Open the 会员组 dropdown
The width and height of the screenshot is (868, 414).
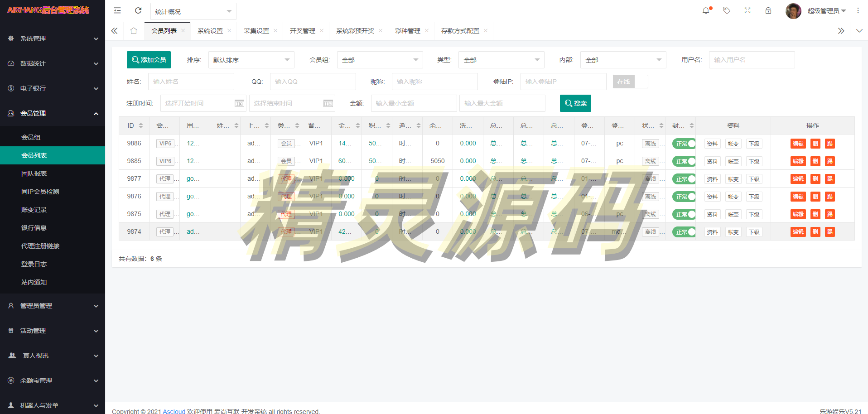coord(380,60)
